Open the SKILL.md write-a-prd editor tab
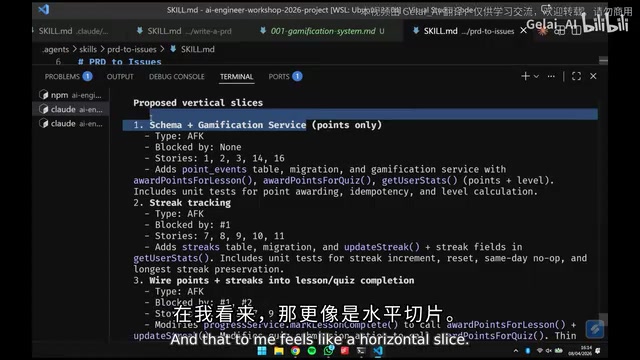The image size is (640, 360). pyautogui.click(x=184, y=31)
